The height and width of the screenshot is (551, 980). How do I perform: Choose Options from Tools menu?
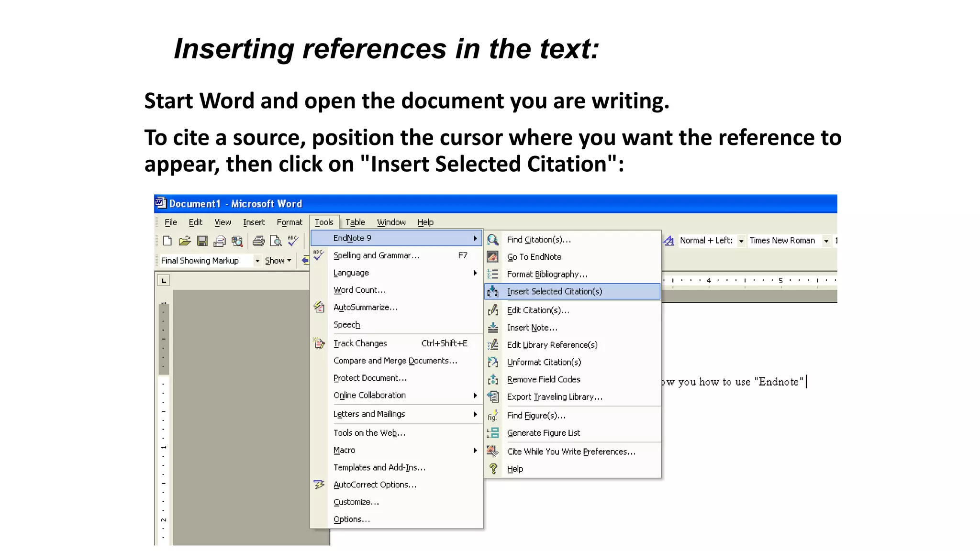[396, 519]
